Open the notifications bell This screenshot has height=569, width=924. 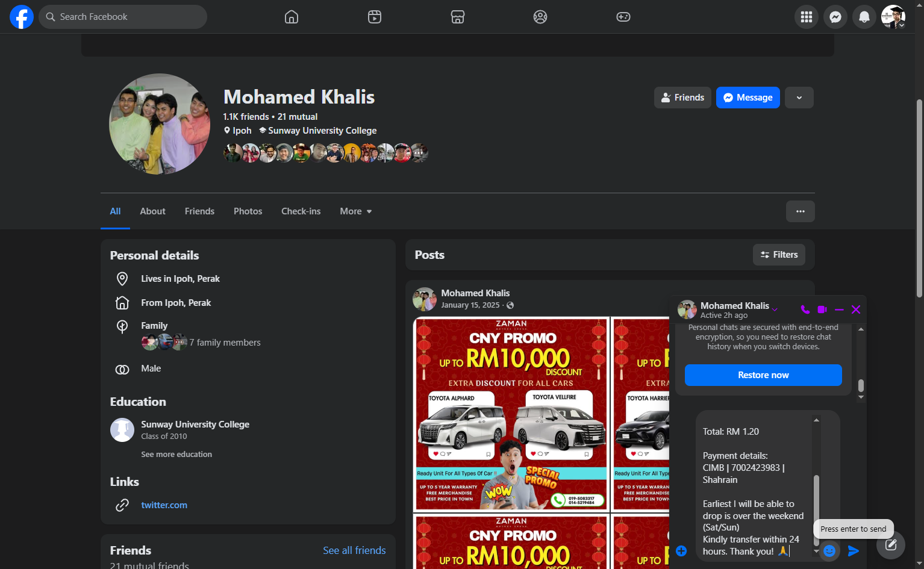[864, 17]
